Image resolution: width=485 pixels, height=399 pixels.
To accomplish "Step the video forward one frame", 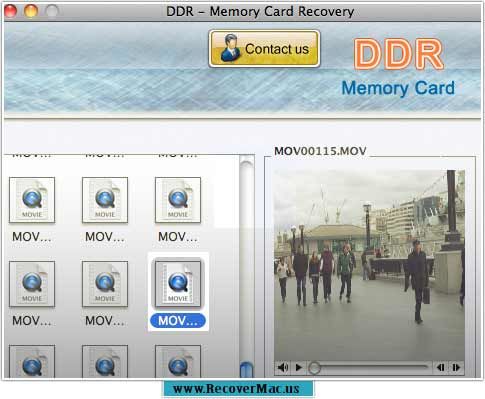I will 456,367.
